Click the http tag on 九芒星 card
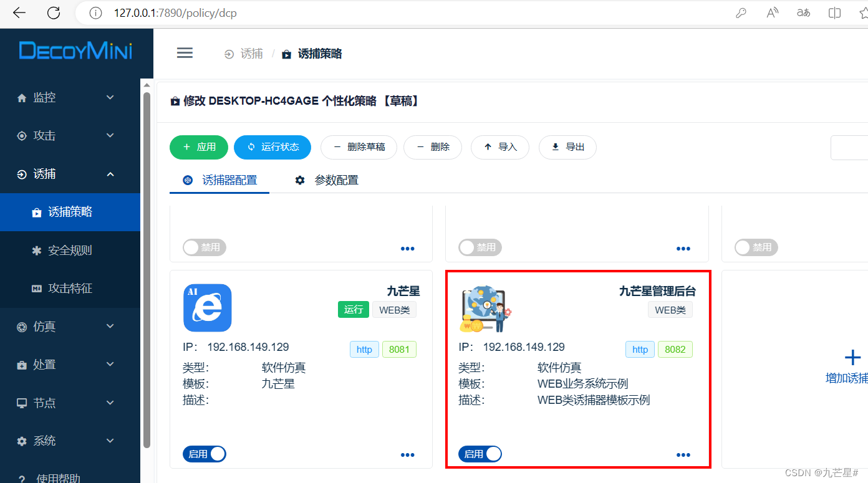Image resolution: width=868 pixels, height=483 pixels. pyautogui.click(x=364, y=349)
